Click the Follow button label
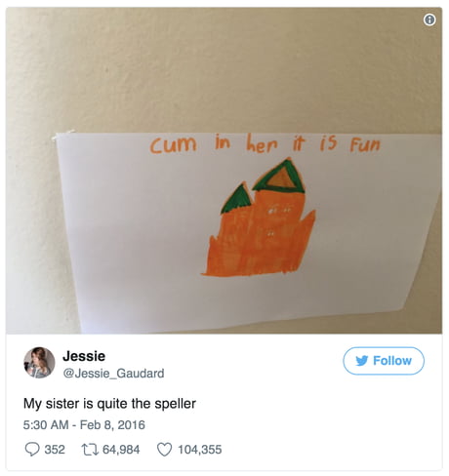Viewport: 449px width, 476px height. tap(392, 361)
